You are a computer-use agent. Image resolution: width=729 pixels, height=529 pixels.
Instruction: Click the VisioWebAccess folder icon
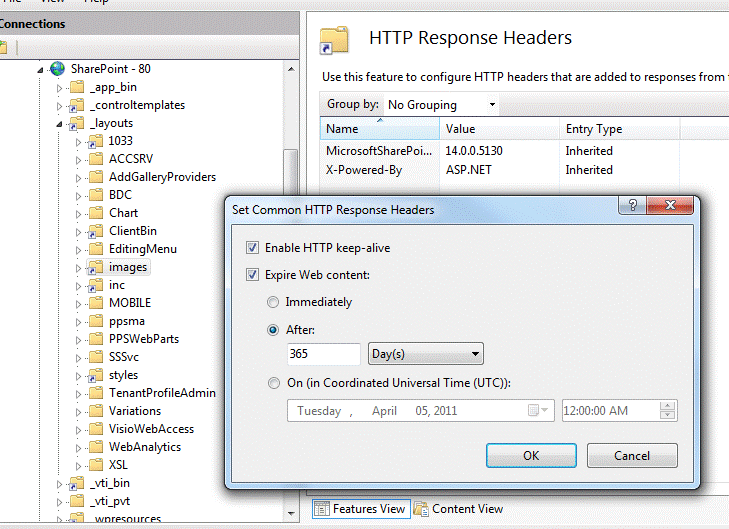[96, 429]
